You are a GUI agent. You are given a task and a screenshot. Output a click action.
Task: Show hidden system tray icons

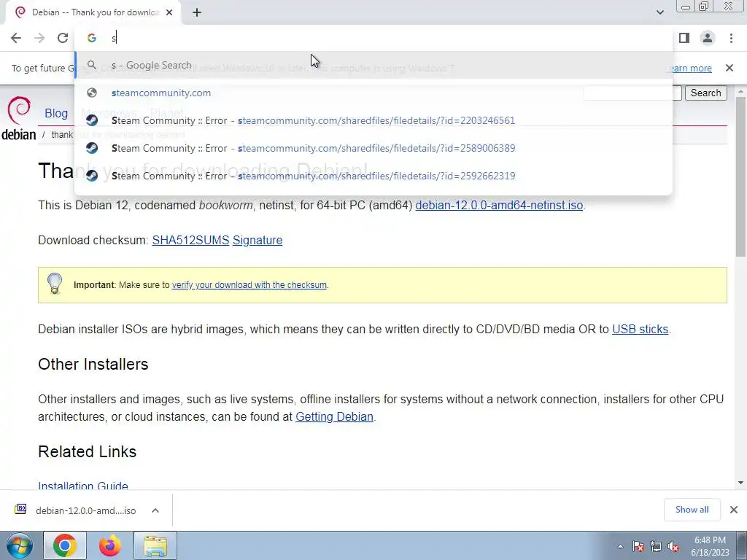point(620,546)
